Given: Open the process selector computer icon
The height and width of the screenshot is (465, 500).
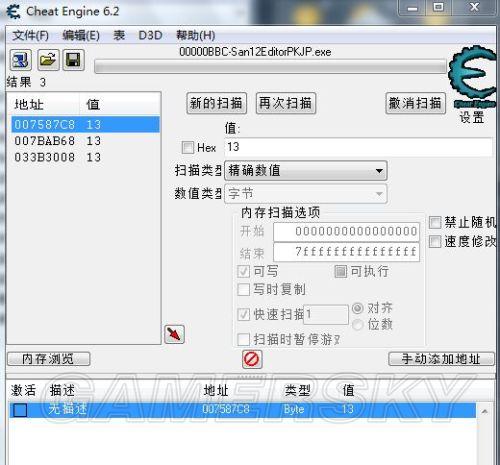Looking at the screenshot, I should tap(21, 60).
